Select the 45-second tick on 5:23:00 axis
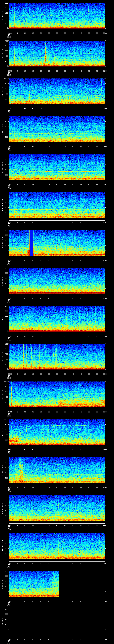The image size is (114, 644). [x=81, y=184]
